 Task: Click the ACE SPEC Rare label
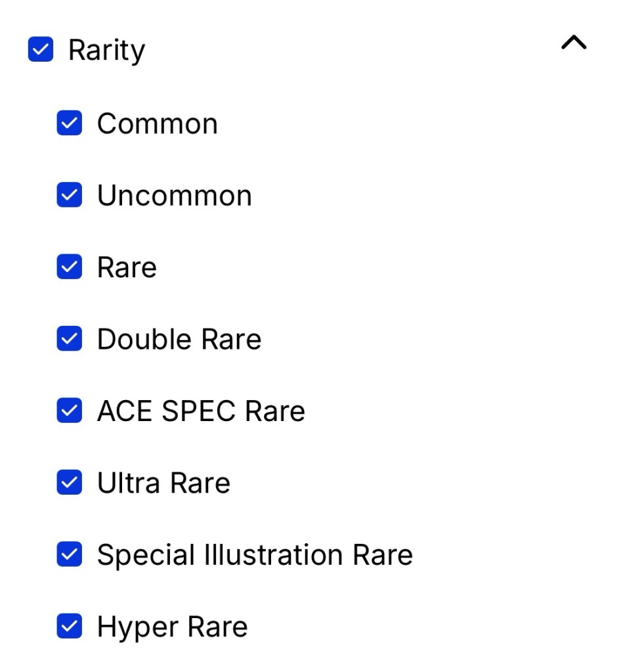pos(201,412)
